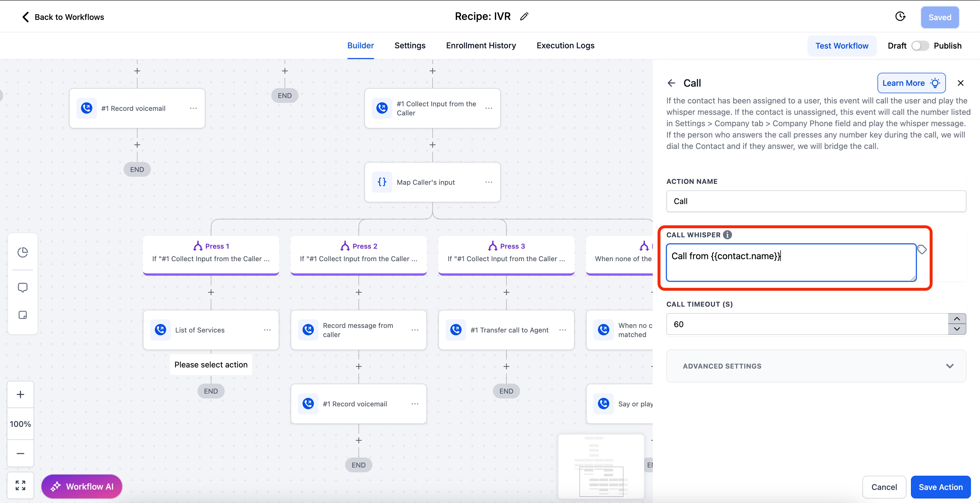Click the fit-to-screen expand icon
Viewport: 980px width, 503px height.
coord(20,485)
